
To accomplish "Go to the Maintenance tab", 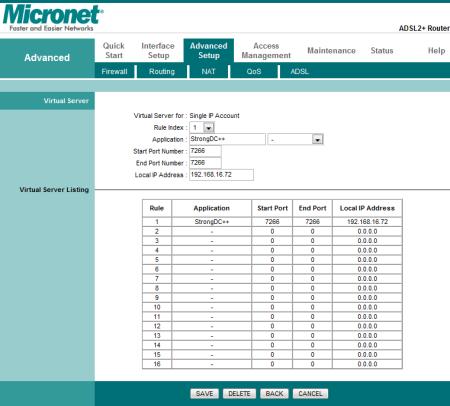I will 331,51.
